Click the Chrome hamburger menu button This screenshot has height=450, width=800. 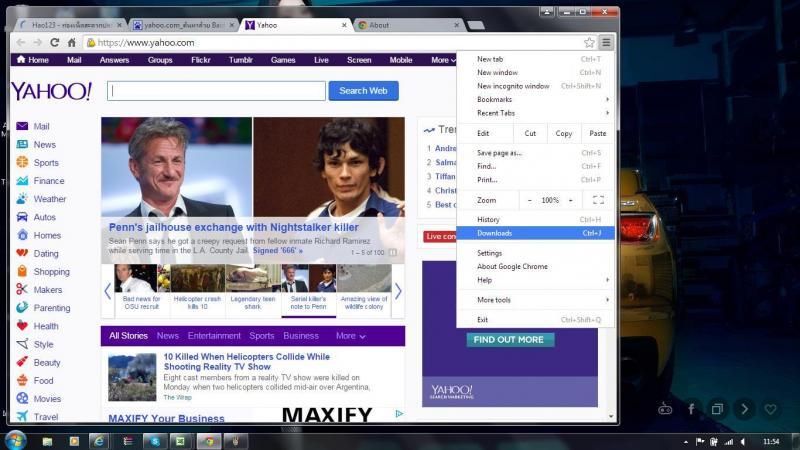(606, 42)
